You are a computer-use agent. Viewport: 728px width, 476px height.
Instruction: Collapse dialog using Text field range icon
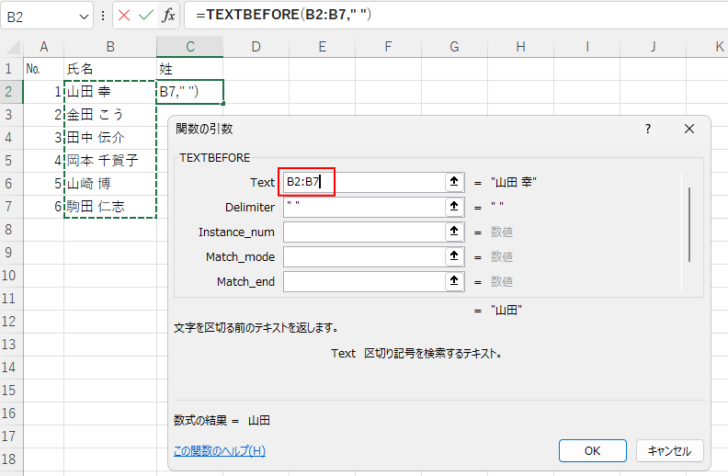point(454,182)
